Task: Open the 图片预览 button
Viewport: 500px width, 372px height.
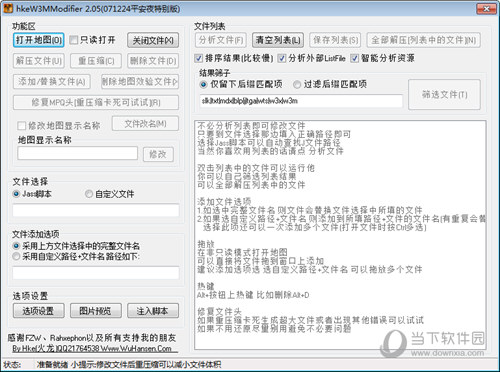Action: [96, 311]
